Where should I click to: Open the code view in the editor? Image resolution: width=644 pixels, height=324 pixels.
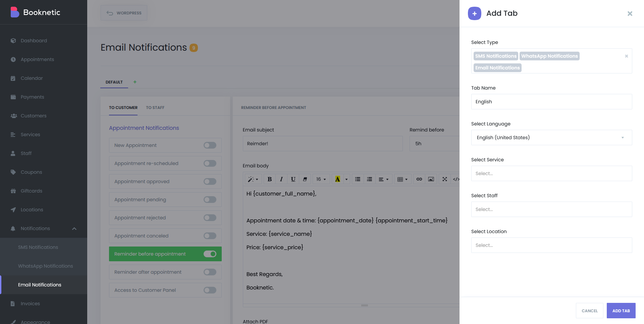click(456, 179)
